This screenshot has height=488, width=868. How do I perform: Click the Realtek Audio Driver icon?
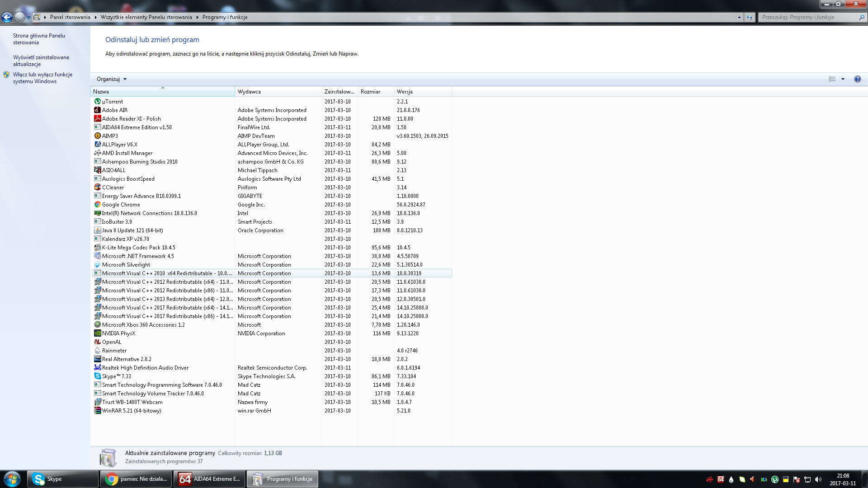click(x=97, y=368)
